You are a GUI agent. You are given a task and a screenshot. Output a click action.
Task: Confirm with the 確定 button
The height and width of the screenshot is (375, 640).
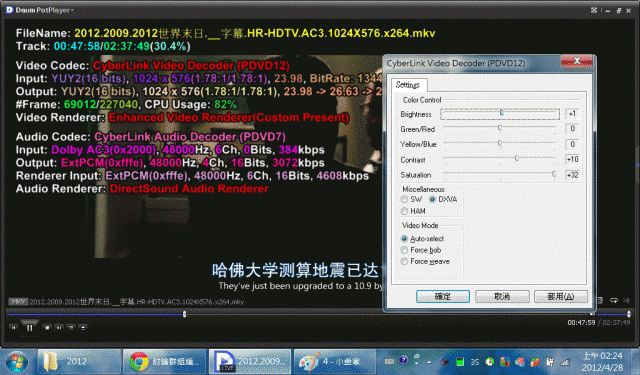[443, 296]
